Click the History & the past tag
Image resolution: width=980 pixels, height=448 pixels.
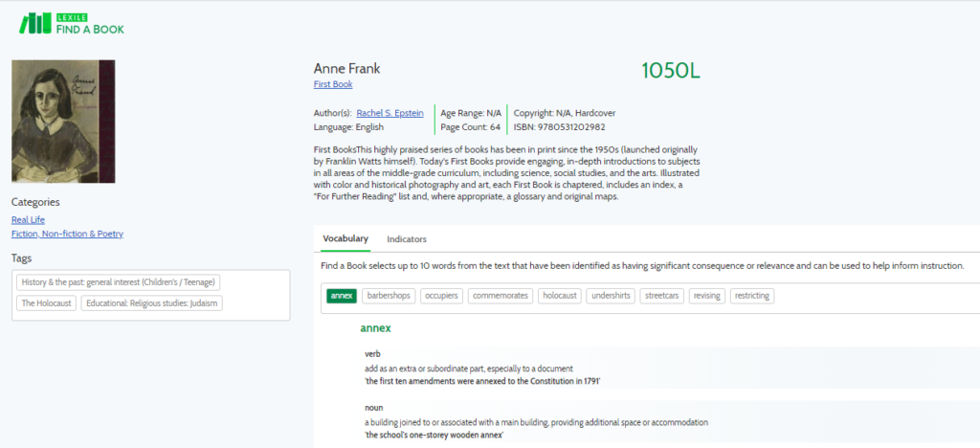coord(118,282)
